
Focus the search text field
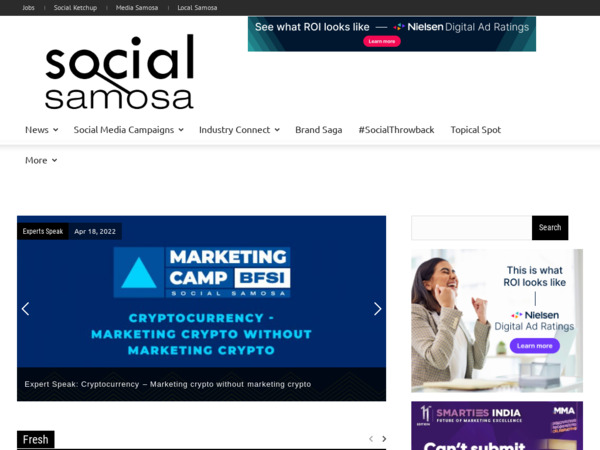(471, 228)
